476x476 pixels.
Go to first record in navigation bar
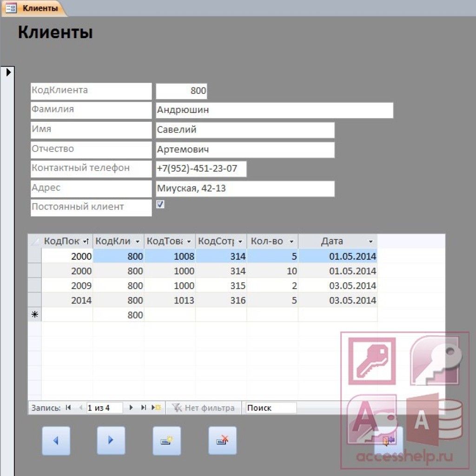[x=68, y=408]
